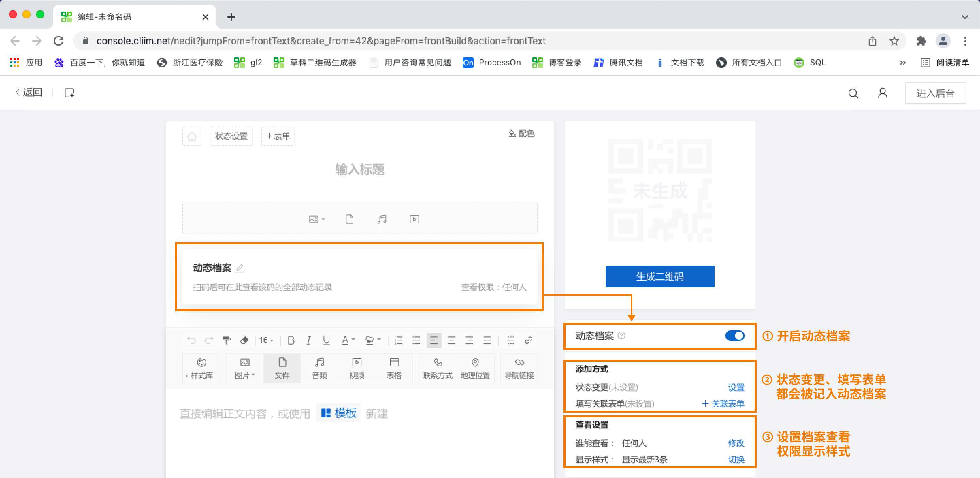Click file icon in the cover media box

[x=349, y=219]
